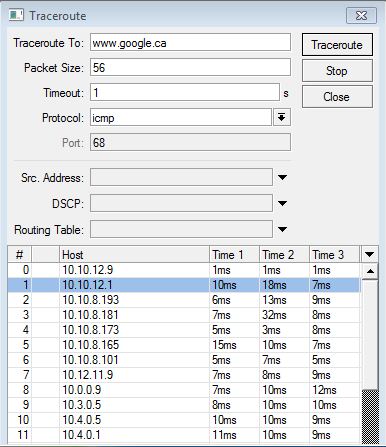Screen dimensions: 386x447
Task: Click the scrollbar up arrow
Action: (370, 271)
